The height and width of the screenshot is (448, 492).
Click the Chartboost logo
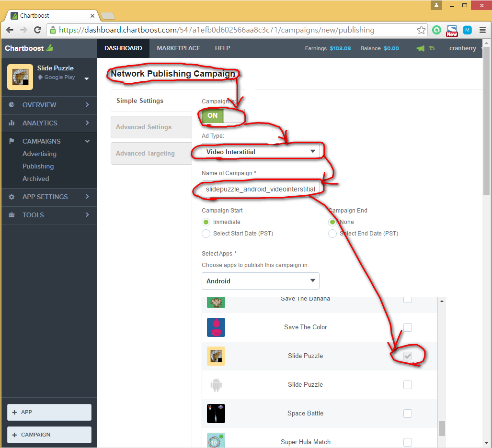(x=29, y=48)
